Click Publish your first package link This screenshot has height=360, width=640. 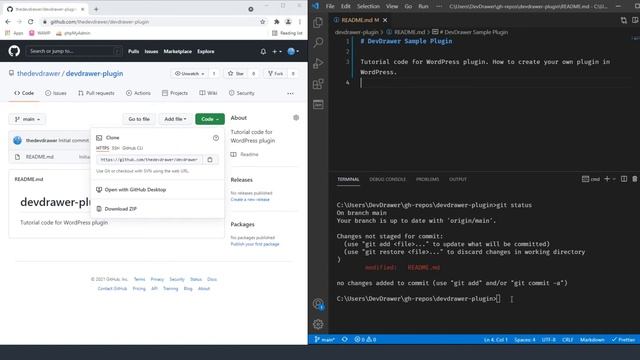(255, 244)
